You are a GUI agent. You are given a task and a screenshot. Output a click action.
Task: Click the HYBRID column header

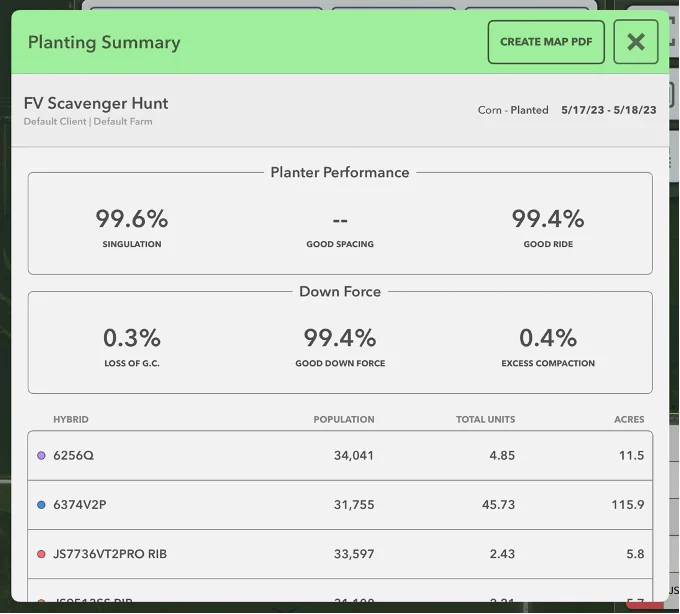71,419
